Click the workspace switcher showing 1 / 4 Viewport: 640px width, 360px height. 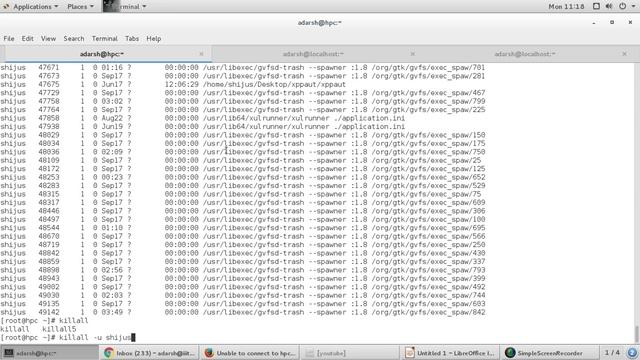tap(612, 353)
